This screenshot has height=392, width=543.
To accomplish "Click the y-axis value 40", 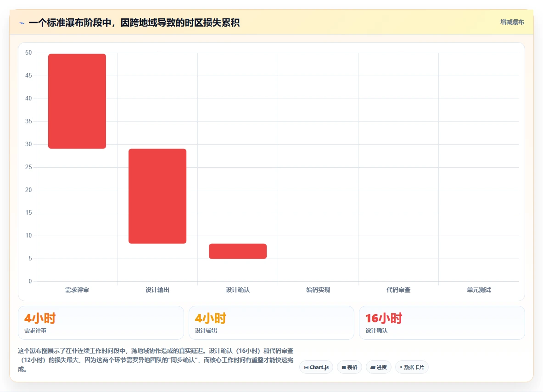I will pos(28,98).
